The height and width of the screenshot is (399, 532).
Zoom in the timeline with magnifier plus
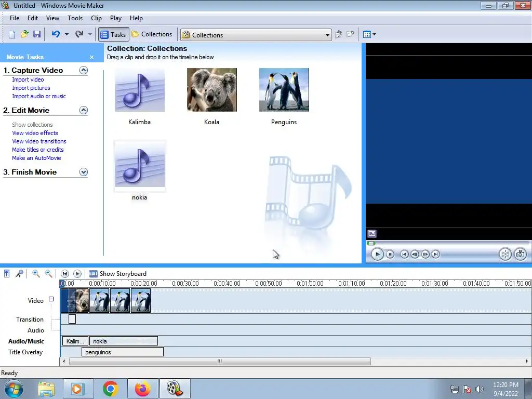(x=36, y=273)
